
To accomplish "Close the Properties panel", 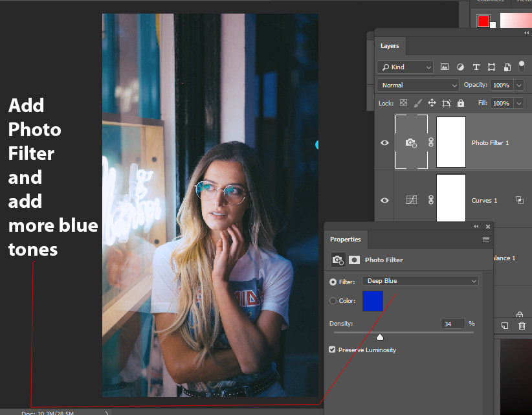I will click(x=488, y=227).
